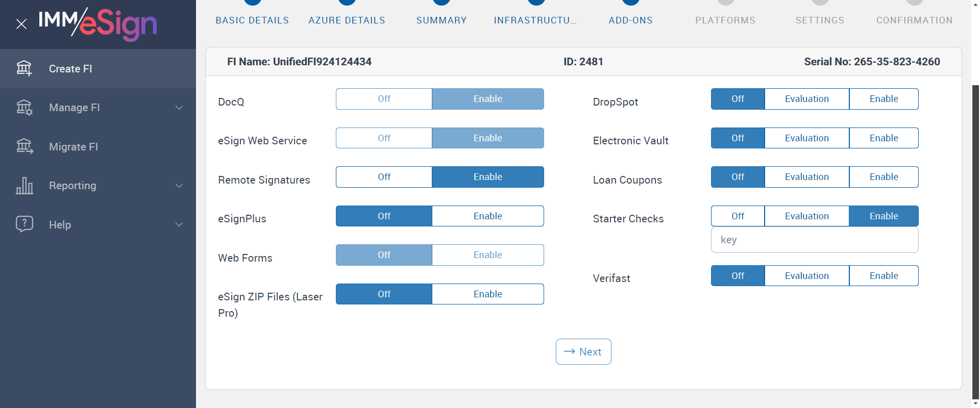Viewport: 980px width, 408px height.
Task: Turn Verifast Off
Action: coord(738,276)
